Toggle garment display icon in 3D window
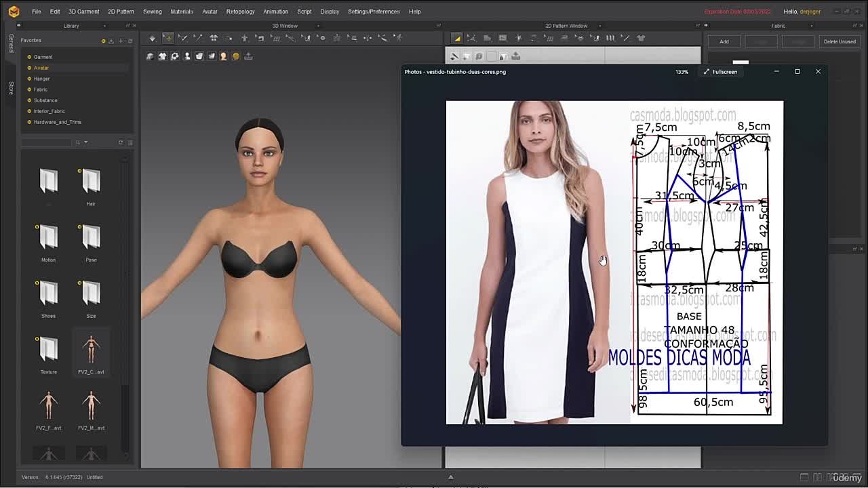This screenshot has height=488, width=868. (x=151, y=56)
